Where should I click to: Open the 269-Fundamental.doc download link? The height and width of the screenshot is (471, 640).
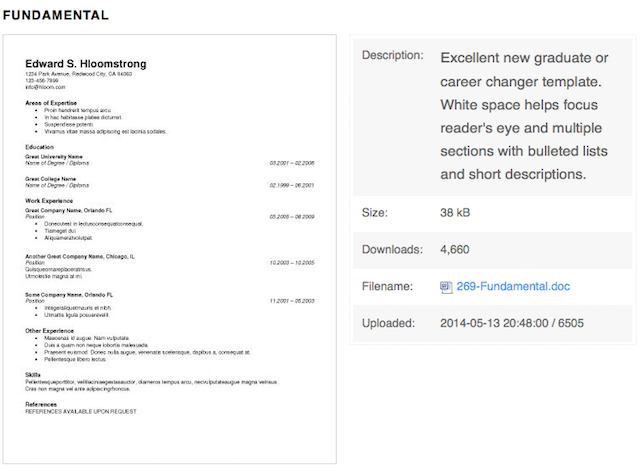pyautogui.click(x=513, y=287)
